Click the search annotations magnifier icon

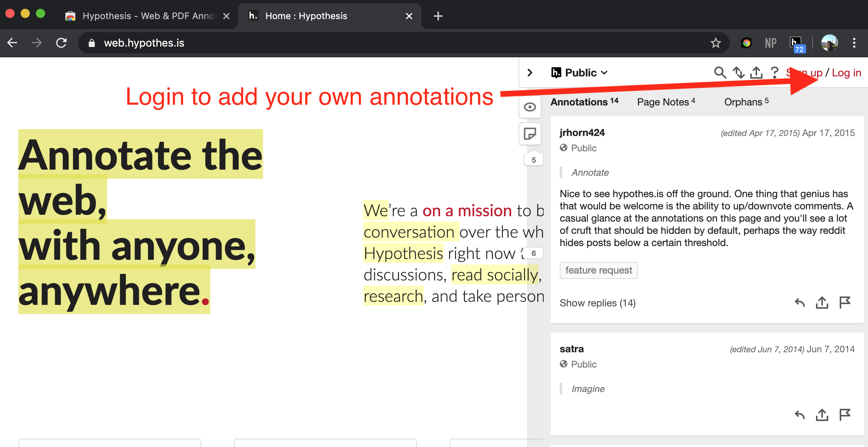point(720,73)
